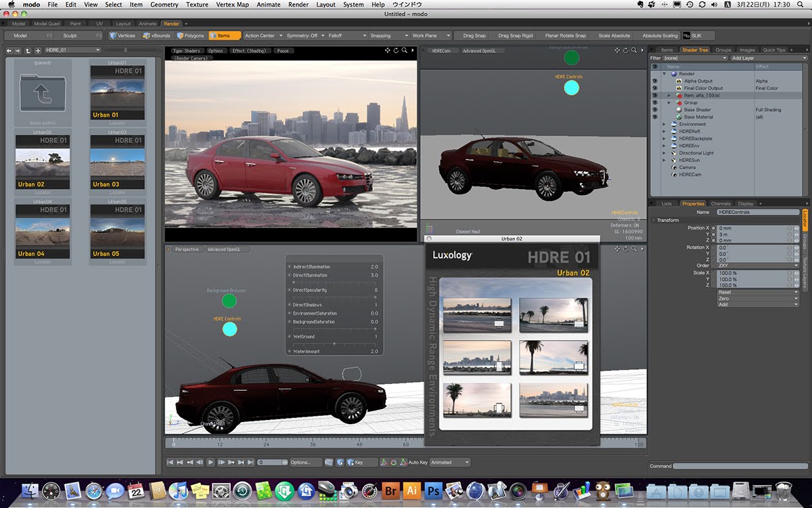812x508 pixels.
Task: Toggle visibility of Alpha Output layer
Action: pos(654,81)
